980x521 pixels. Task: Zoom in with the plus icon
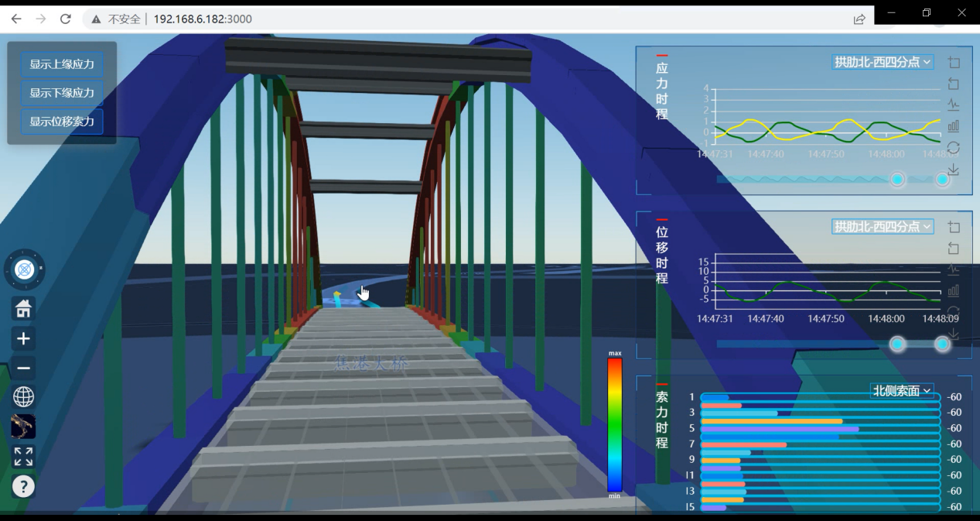(24, 338)
